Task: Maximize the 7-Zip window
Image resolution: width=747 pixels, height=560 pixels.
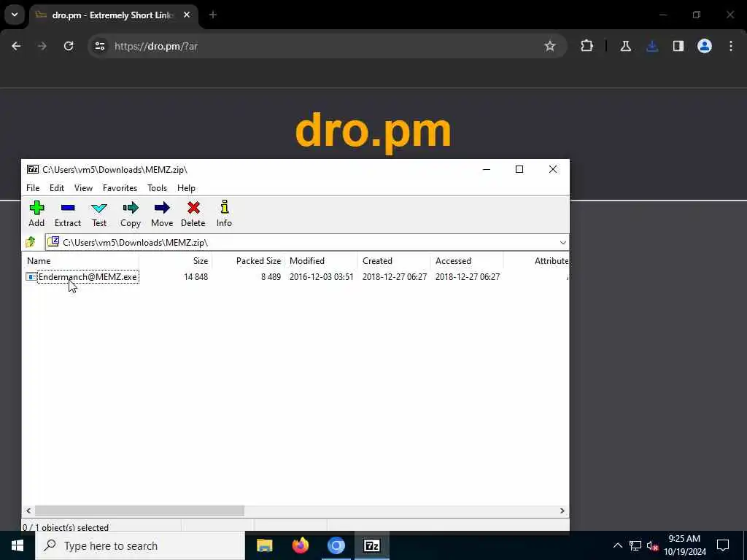Action: 519,169
